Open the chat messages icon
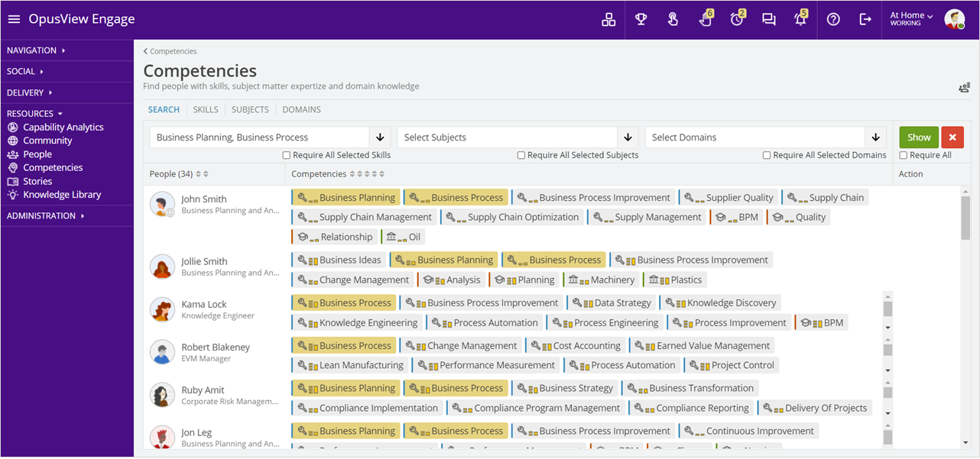980x459 pixels. 769,20
